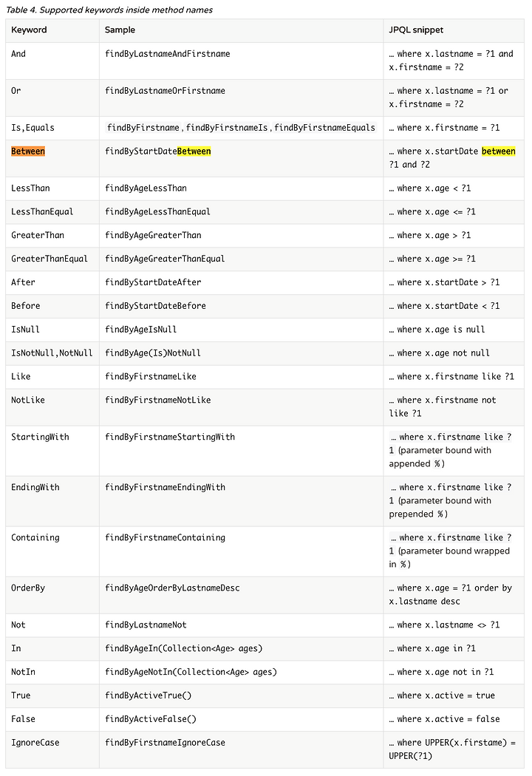This screenshot has height=776, width=532.
Task: Click the where x.age is null snippet
Action: (x=437, y=330)
